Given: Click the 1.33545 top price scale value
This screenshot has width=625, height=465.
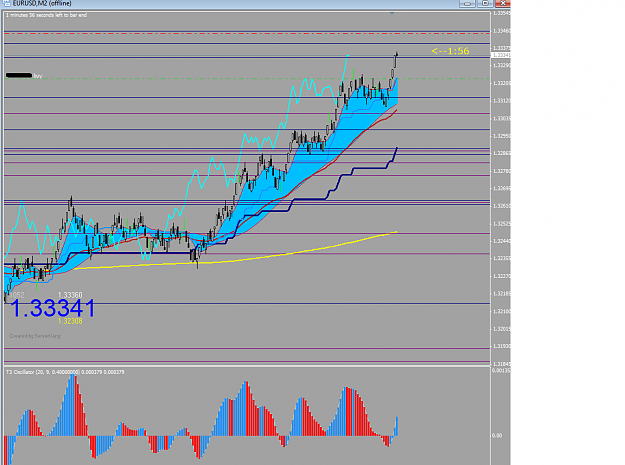Looking at the screenshot, I should point(501,13).
